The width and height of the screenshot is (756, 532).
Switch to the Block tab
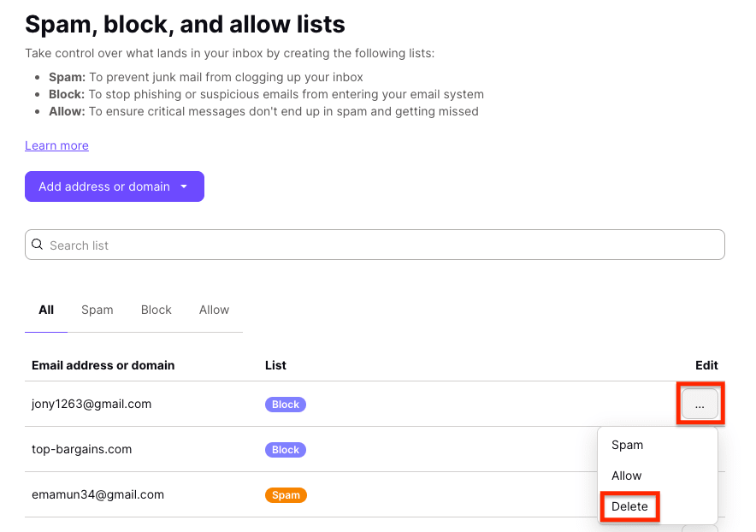click(x=156, y=310)
